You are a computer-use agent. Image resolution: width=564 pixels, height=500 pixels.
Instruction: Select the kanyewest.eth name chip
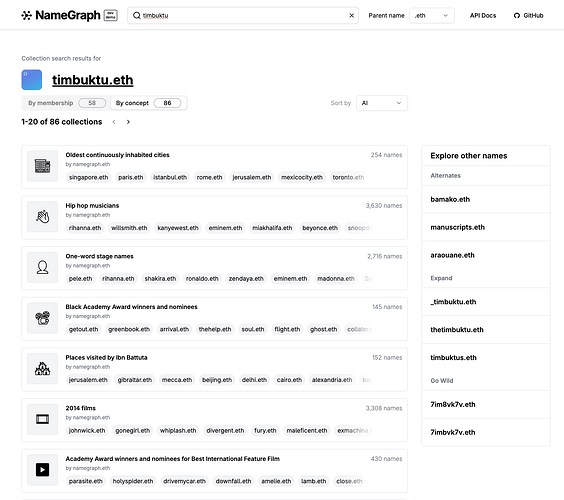pos(178,228)
